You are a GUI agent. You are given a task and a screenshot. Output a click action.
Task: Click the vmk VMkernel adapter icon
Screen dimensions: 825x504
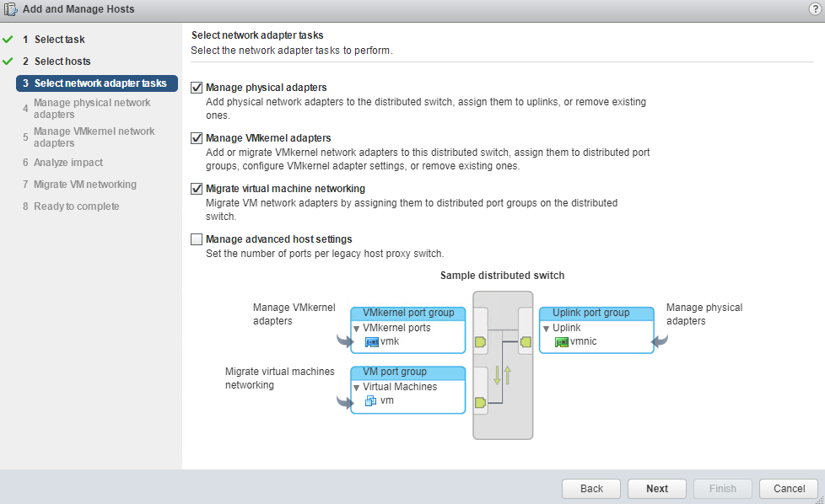(x=372, y=342)
